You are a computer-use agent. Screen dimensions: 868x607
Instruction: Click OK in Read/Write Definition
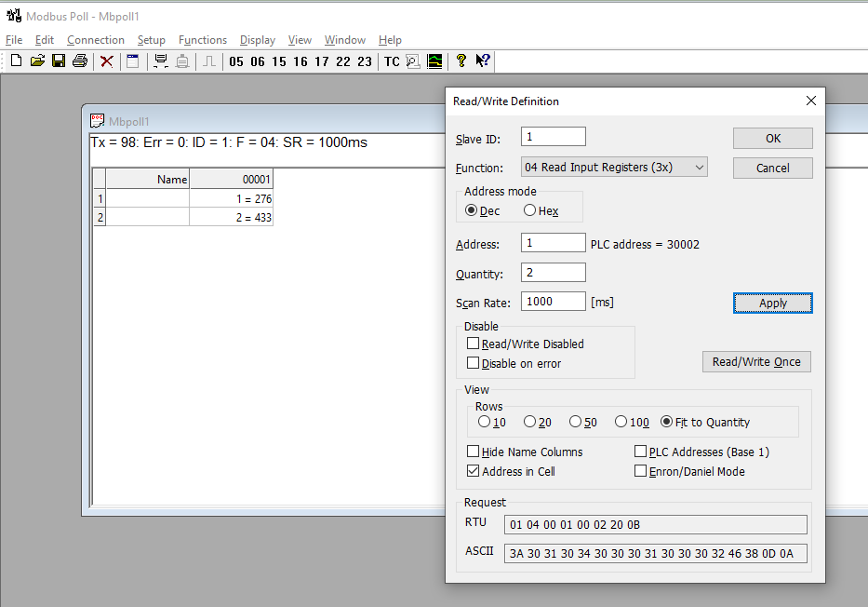[x=773, y=139]
